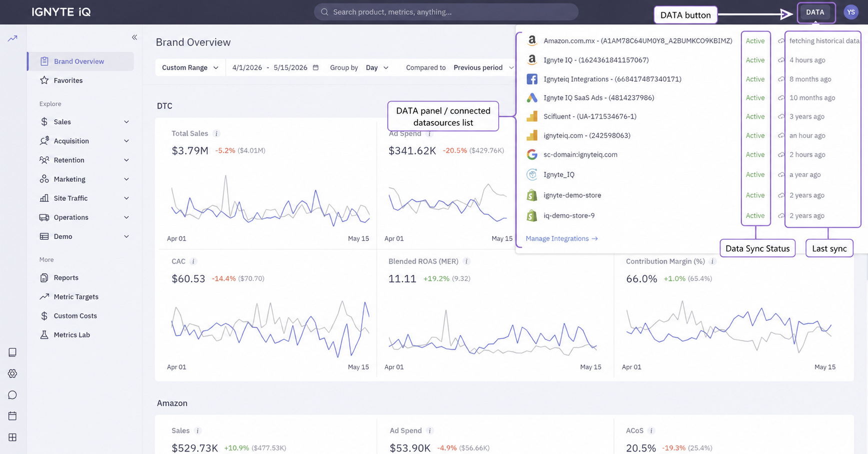Click the Site Traffic bar chart icon
This screenshot has width=868, height=454.
[44, 198]
